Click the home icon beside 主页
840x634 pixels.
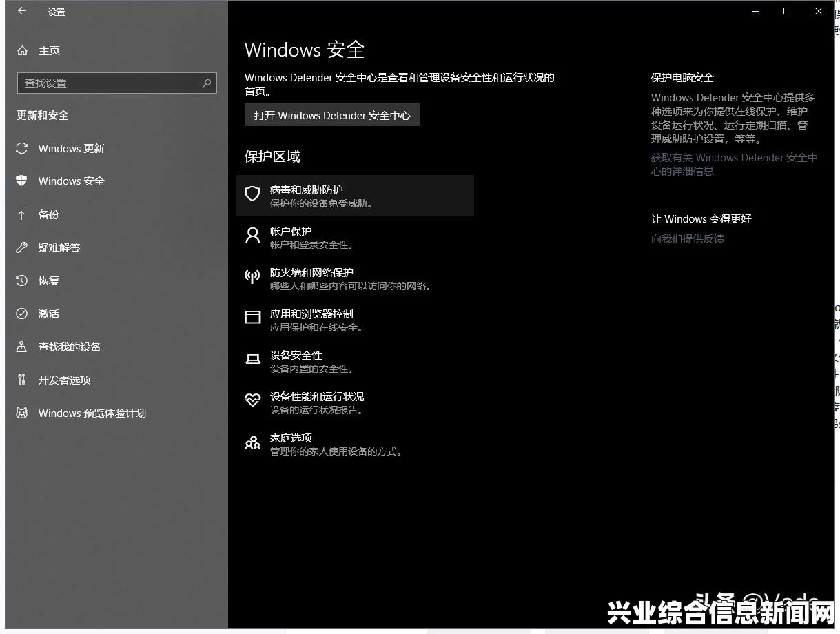click(23, 51)
